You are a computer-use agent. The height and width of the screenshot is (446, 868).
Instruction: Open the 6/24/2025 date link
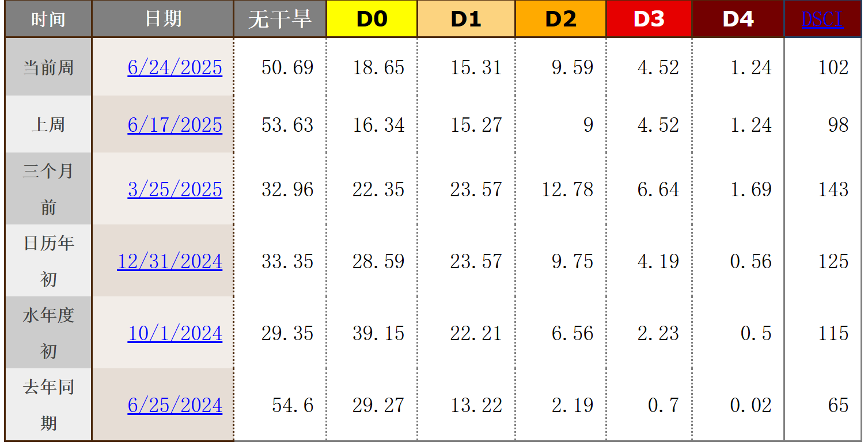click(175, 68)
